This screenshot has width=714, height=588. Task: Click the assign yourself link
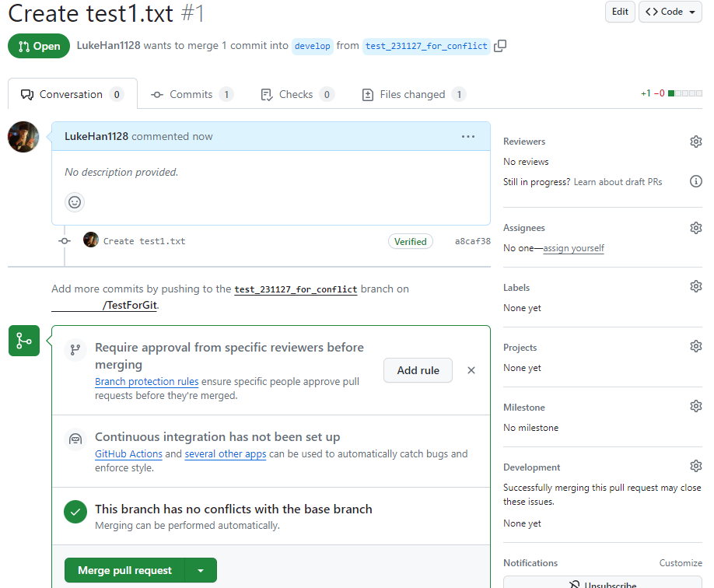click(573, 248)
